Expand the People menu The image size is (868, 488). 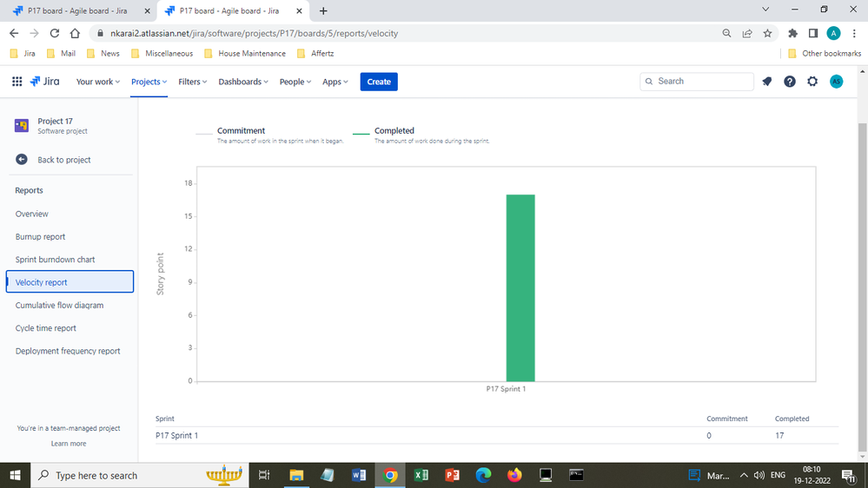click(295, 82)
